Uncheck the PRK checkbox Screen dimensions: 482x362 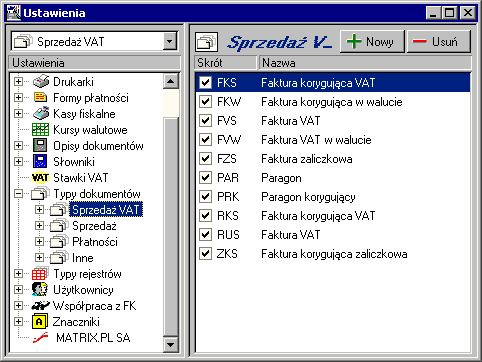point(205,197)
